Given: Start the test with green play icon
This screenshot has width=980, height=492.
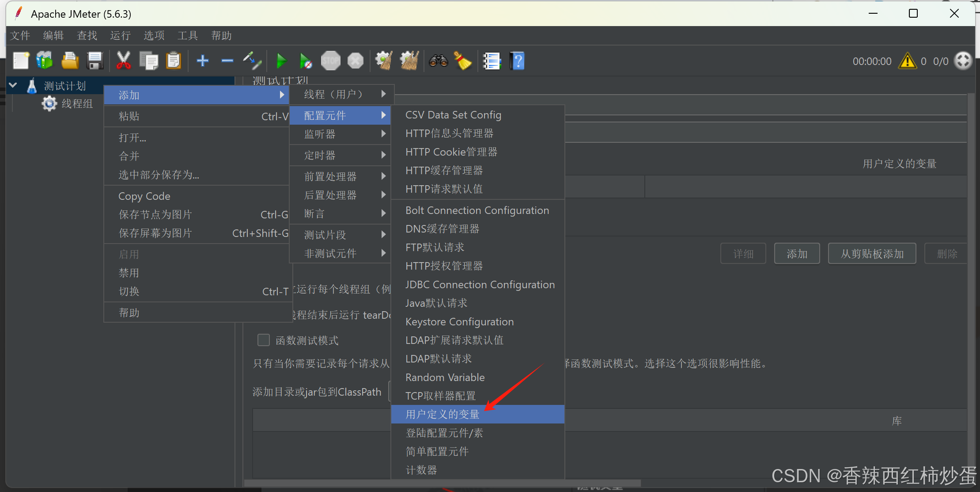Looking at the screenshot, I should point(281,61).
